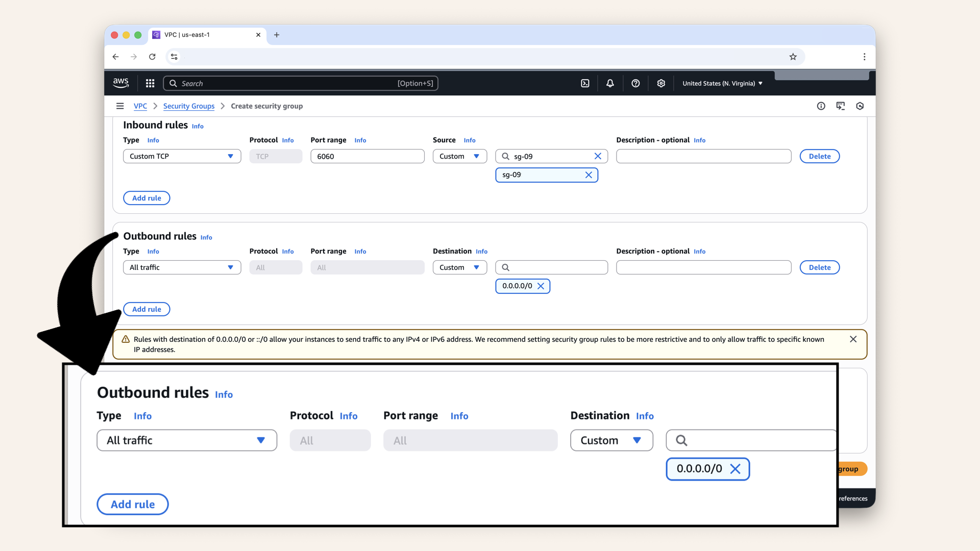The width and height of the screenshot is (980, 551).
Task: Open the AWS settings gear
Action: (661, 83)
